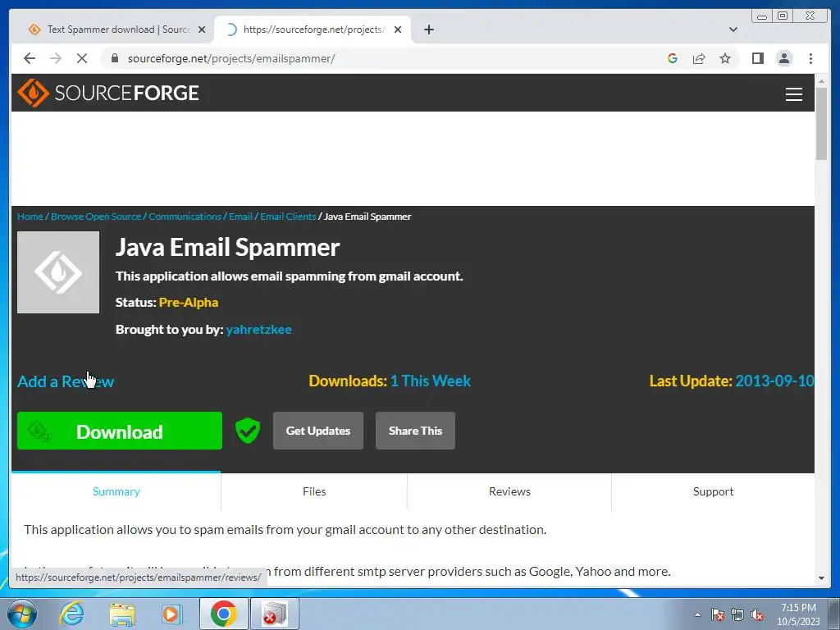Open the hamburger menu in SourceForge header
Image resolution: width=840 pixels, height=630 pixels.
tap(793, 94)
